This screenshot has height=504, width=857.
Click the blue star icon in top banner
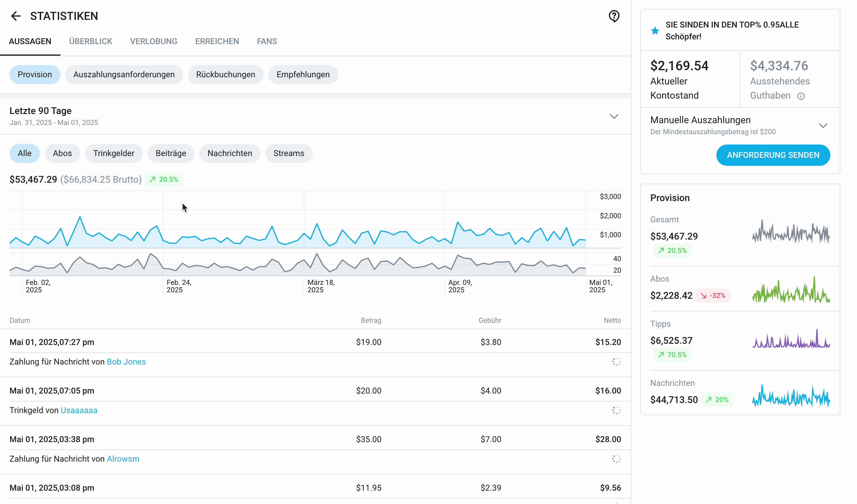click(x=655, y=31)
